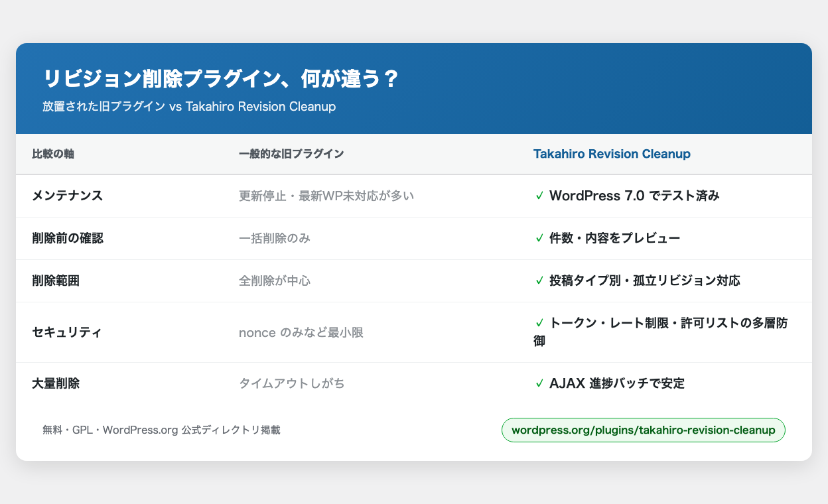Click the checkmark beside 件数・内容をプレビュー

pyautogui.click(x=539, y=238)
